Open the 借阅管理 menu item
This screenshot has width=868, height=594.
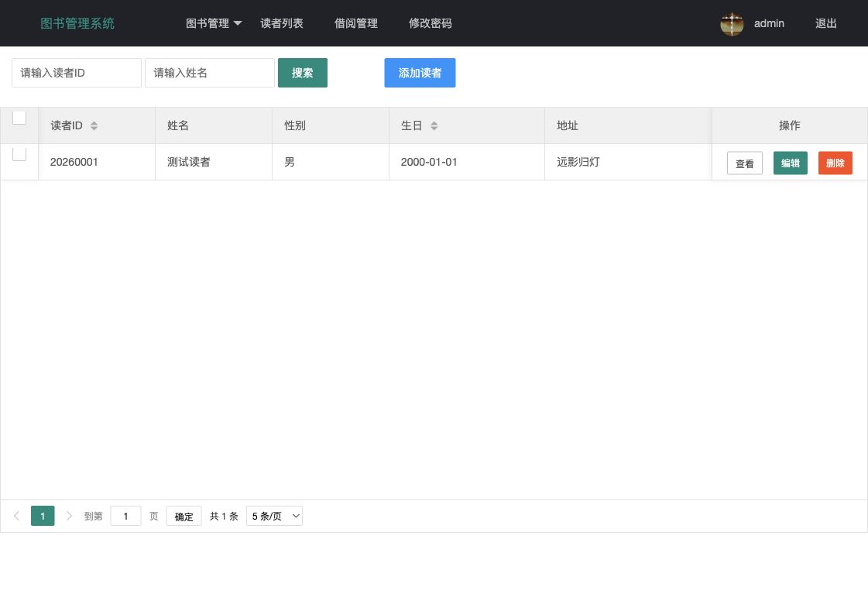356,23
